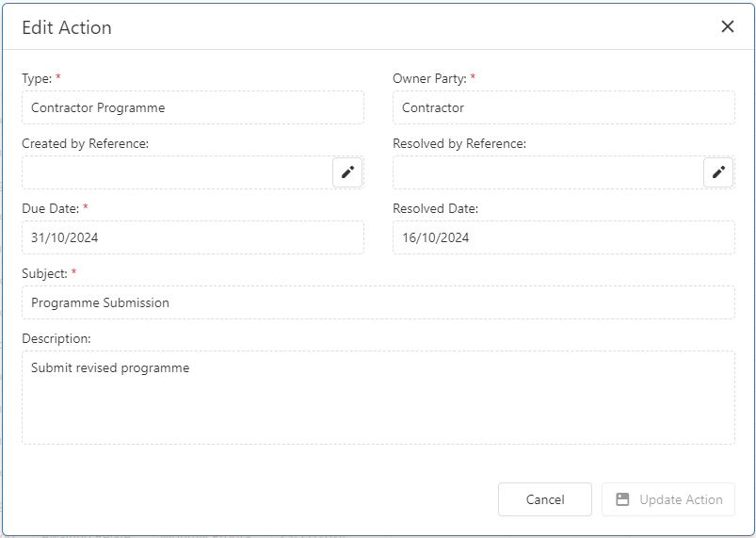Select the Due Date field 31/10/2024
The image size is (756, 538).
[x=193, y=237]
